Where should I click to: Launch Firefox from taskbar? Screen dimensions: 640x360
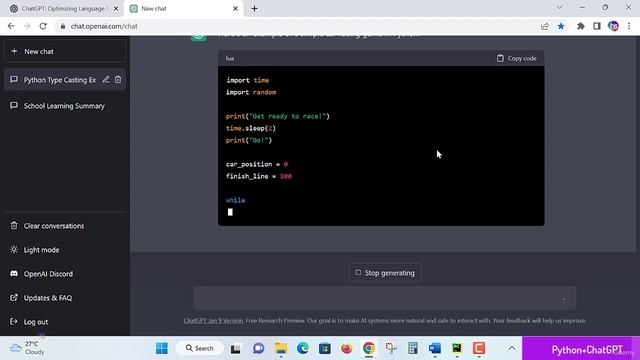(x=347, y=348)
